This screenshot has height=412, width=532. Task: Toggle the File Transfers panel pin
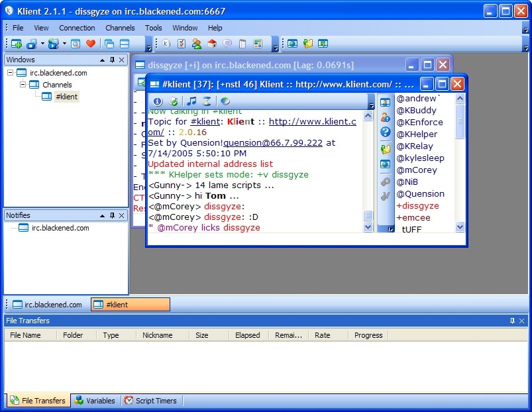pos(512,321)
